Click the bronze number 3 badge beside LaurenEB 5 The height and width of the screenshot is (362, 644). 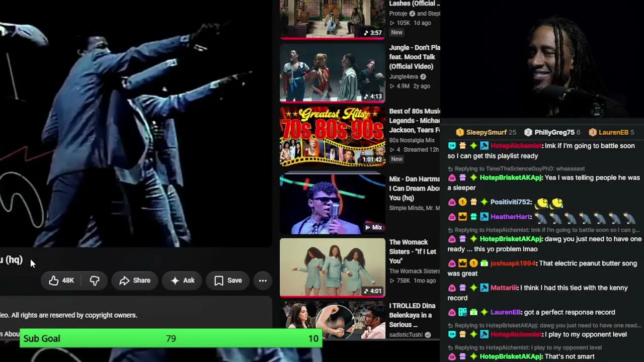click(593, 132)
